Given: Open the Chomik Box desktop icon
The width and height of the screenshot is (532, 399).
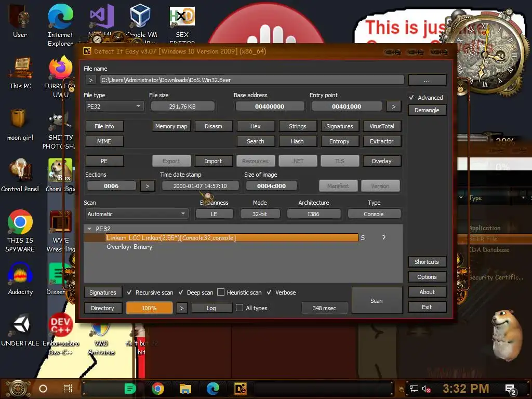Looking at the screenshot, I should [60, 176].
